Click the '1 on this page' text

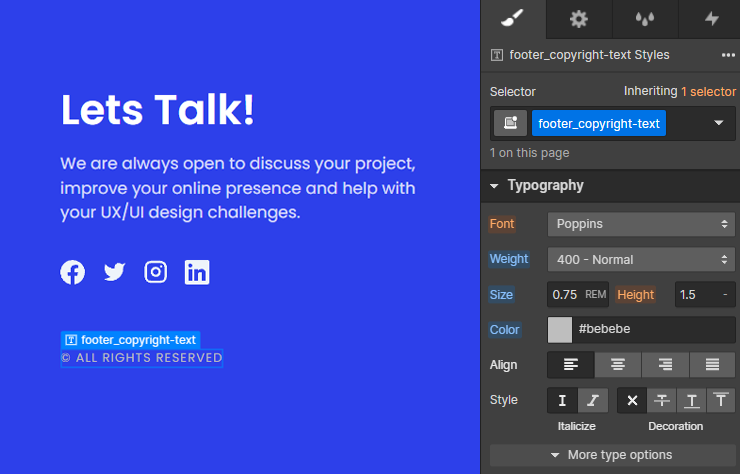pyautogui.click(x=530, y=153)
